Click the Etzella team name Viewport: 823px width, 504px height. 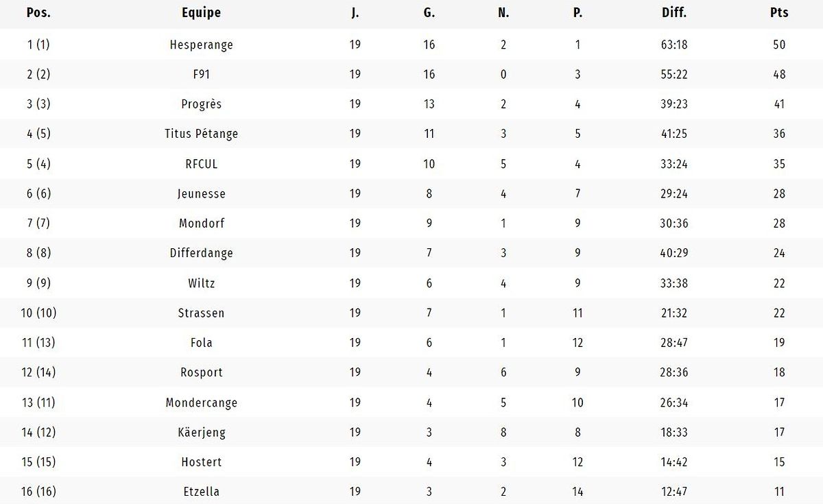tap(201, 491)
